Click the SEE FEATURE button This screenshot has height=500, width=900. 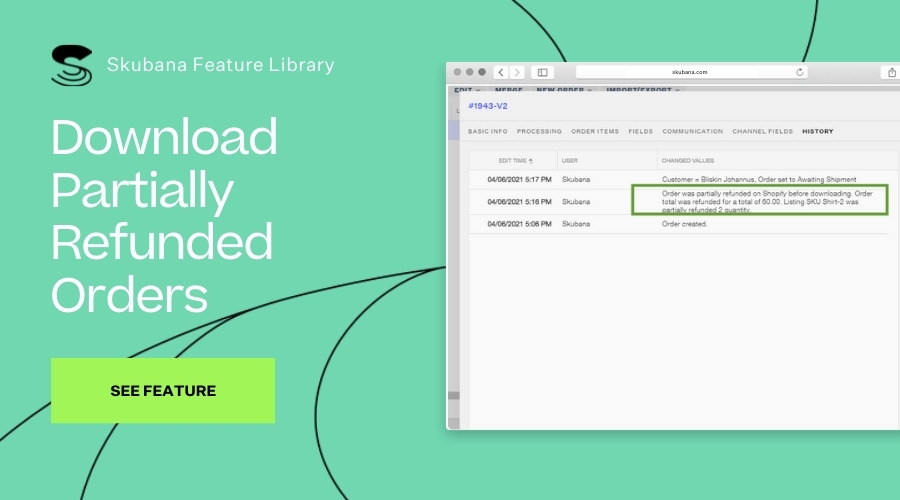(x=163, y=390)
